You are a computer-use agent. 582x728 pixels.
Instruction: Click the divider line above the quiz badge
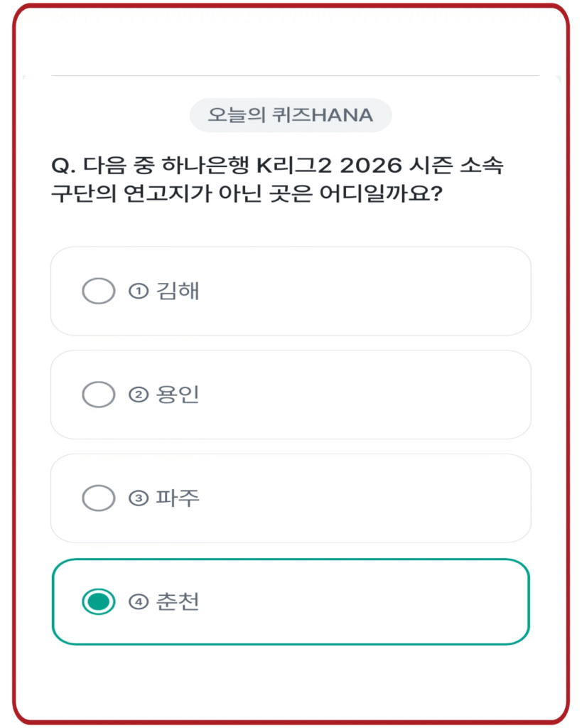(291, 71)
